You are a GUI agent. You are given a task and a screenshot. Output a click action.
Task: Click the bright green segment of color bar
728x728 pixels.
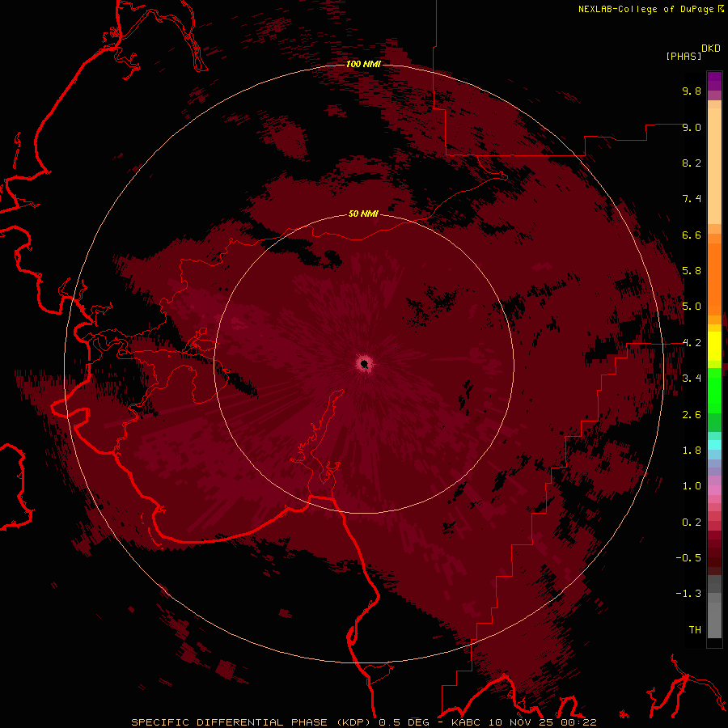coord(714,390)
